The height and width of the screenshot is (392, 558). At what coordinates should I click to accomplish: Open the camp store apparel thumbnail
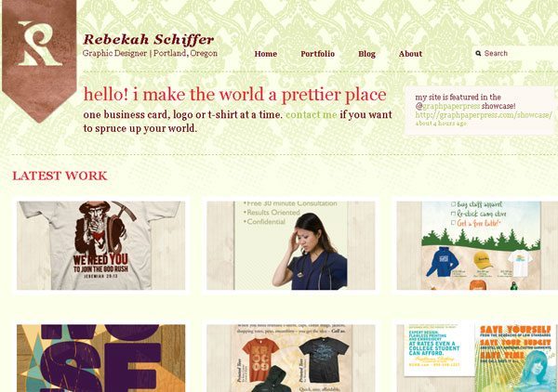[477, 245]
